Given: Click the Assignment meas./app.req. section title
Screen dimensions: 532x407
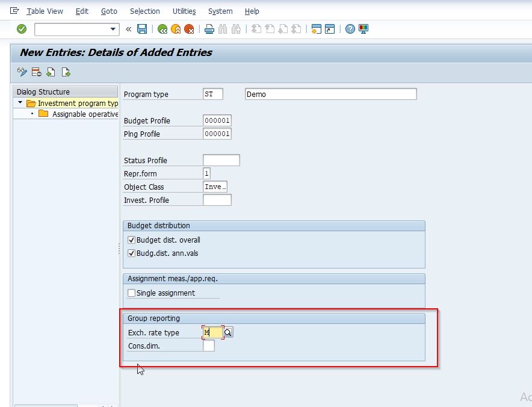Looking at the screenshot, I should pyautogui.click(x=173, y=279).
